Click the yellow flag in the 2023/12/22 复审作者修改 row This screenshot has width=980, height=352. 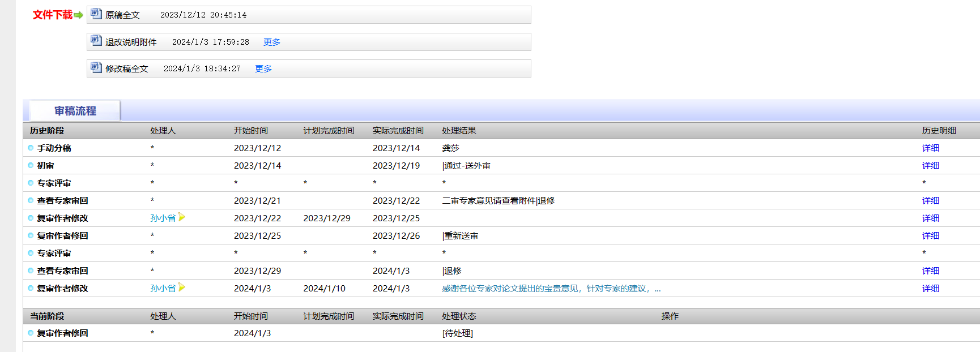(x=182, y=217)
